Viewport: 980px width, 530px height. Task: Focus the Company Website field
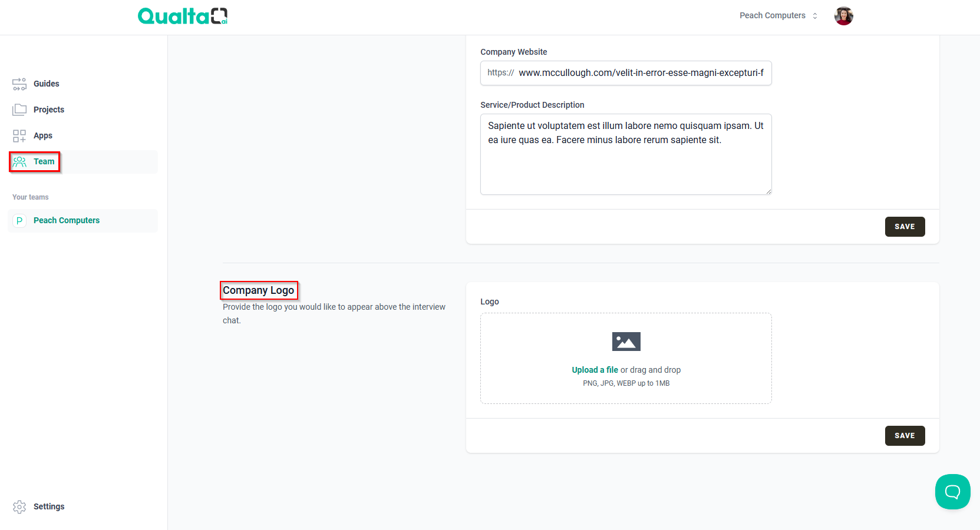point(626,73)
